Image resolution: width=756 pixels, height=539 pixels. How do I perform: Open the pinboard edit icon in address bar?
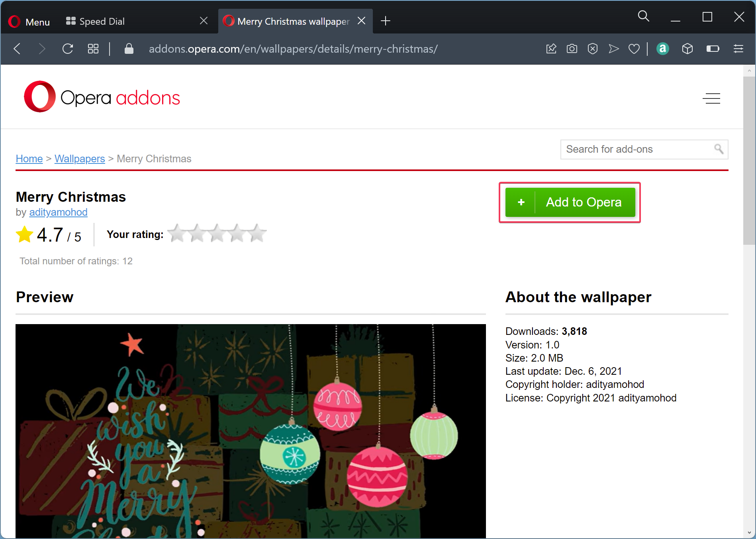click(x=551, y=49)
